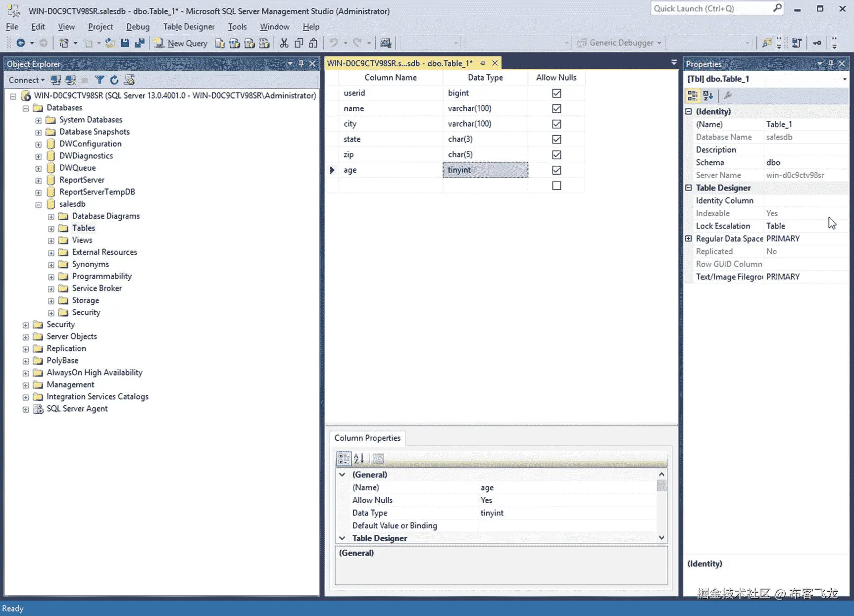
Task: Collapse the Databases tree node
Action: pyautogui.click(x=26, y=108)
